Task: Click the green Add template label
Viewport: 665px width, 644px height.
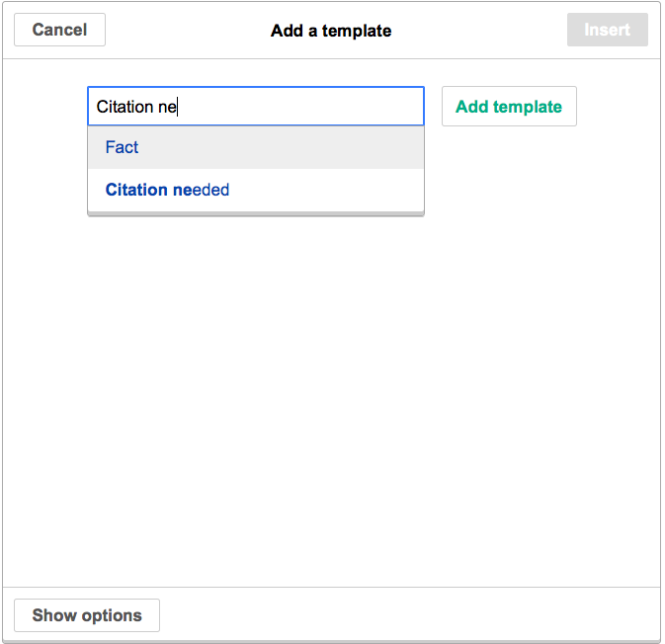Action: coord(508,107)
